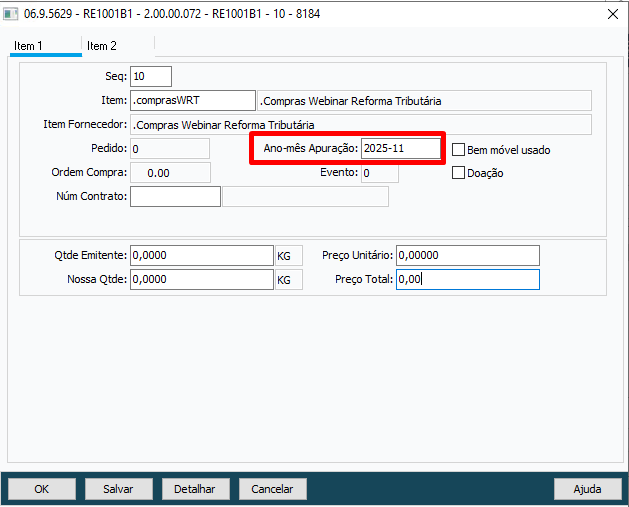Click the Seq: label
629x507 pixels.
pyautogui.click(x=116, y=76)
